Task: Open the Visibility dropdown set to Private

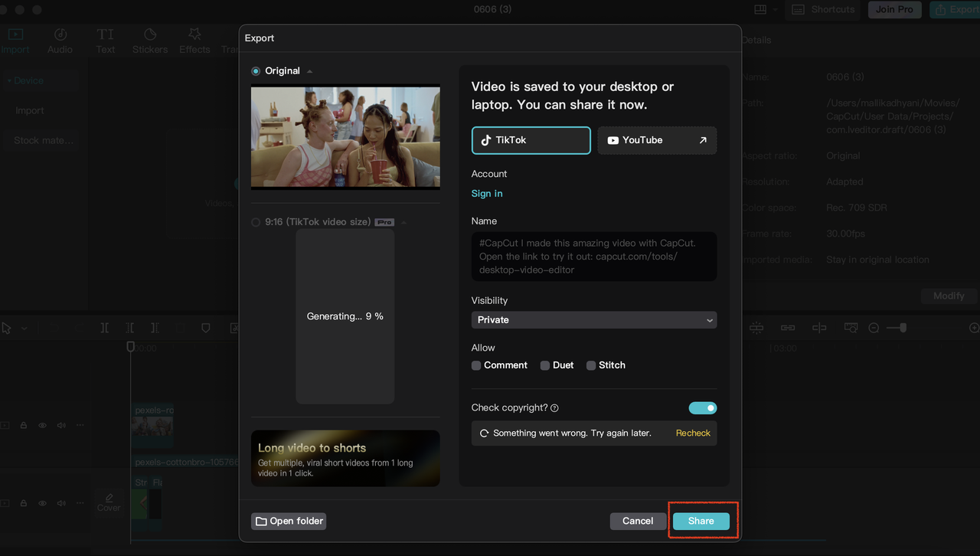Action: click(x=594, y=319)
